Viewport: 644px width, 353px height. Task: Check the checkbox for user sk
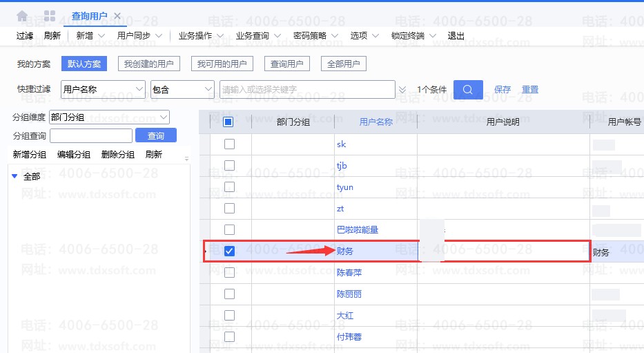point(229,144)
